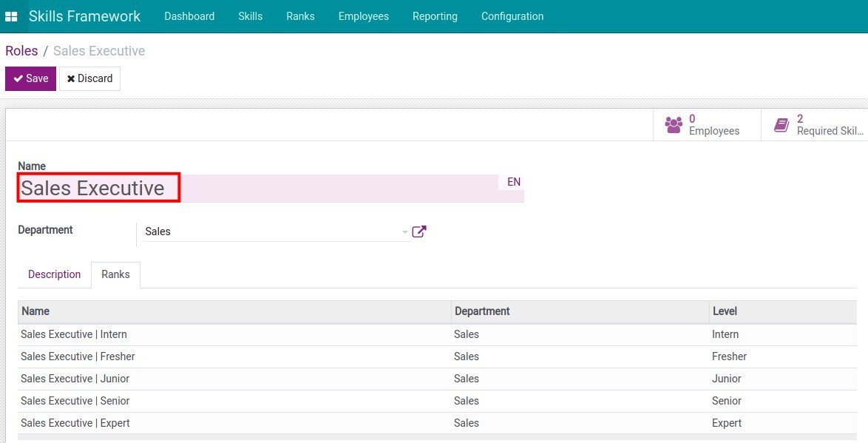Screen dimensions: 868x443
Task: View Required Skills via the book icon
Action: coord(781,124)
